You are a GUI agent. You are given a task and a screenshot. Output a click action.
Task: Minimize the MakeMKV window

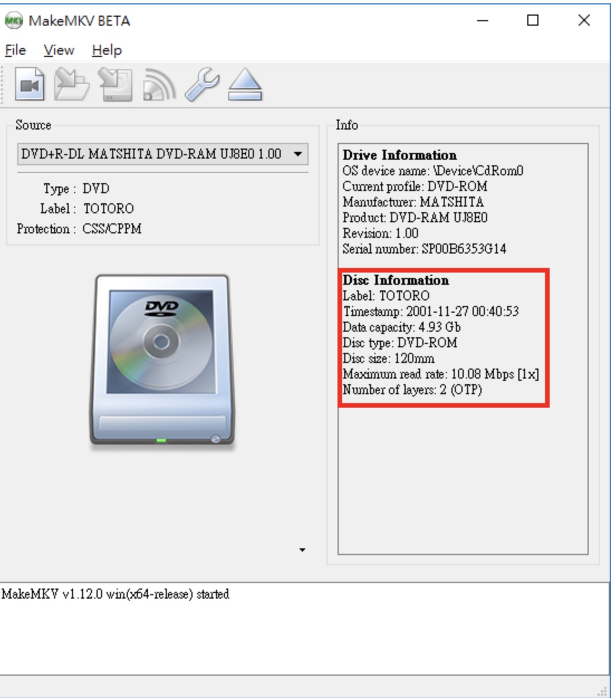(483, 21)
